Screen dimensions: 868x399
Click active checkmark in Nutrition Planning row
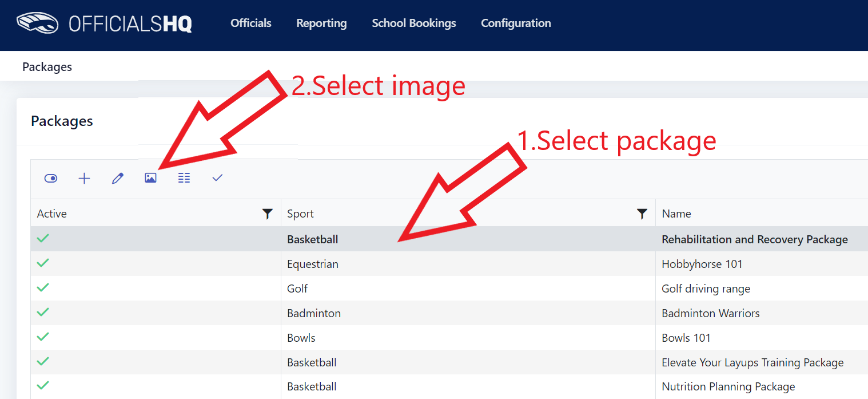coord(43,386)
